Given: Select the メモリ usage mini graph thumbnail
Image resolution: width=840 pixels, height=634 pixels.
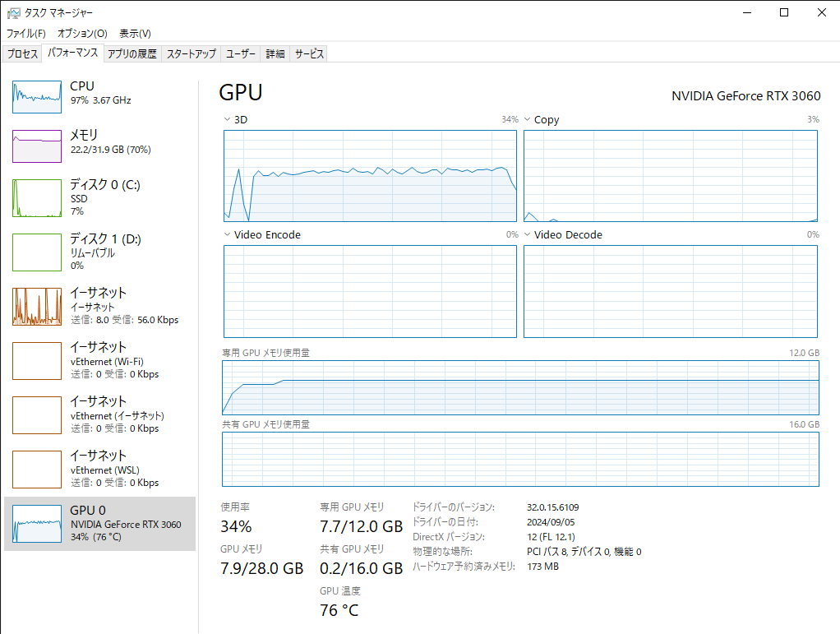Looking at the screenshot, I should [x=37, y=146].
